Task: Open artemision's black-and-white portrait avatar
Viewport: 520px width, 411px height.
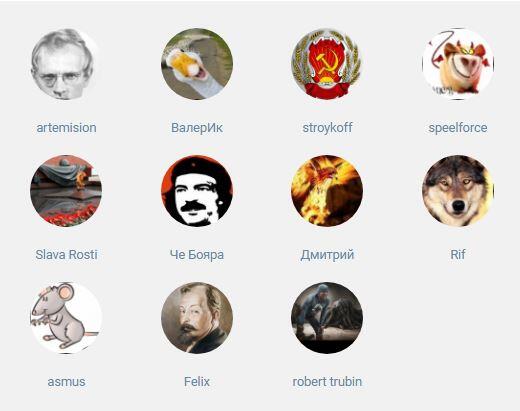Action: [x=66, y=64]
